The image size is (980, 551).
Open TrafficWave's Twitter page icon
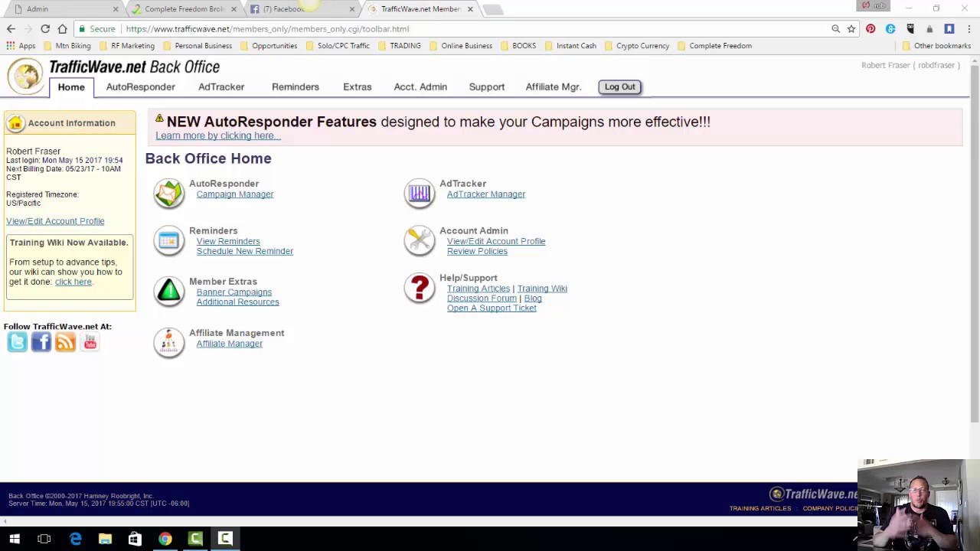(x=17, y=342)
